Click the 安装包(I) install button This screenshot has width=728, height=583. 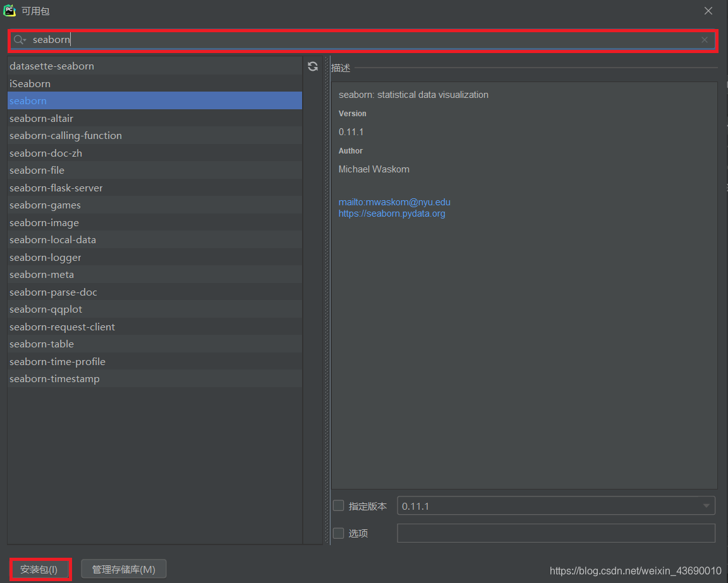click(39, 569)
